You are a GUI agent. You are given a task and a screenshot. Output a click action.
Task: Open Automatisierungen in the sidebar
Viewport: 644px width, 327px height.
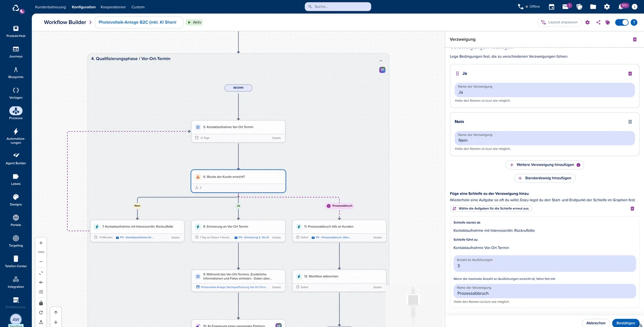16,135
